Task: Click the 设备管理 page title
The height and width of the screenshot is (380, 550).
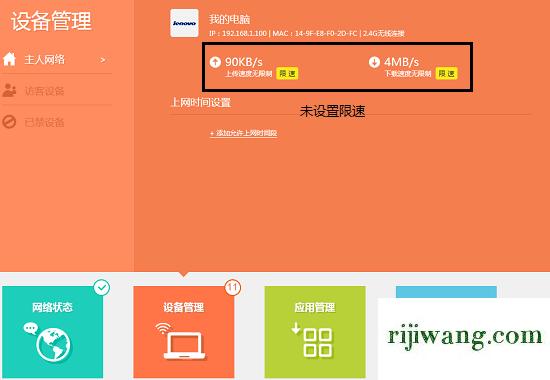Action: point(51,21)
